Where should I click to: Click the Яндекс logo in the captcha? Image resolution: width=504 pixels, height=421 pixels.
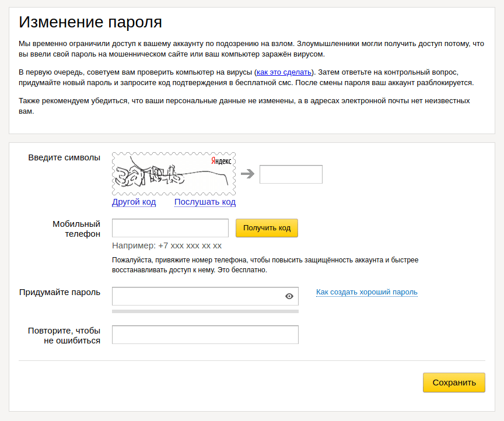coord(221,161)
